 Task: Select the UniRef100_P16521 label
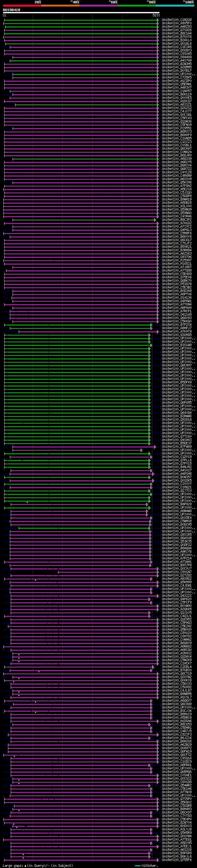(177, 264)
